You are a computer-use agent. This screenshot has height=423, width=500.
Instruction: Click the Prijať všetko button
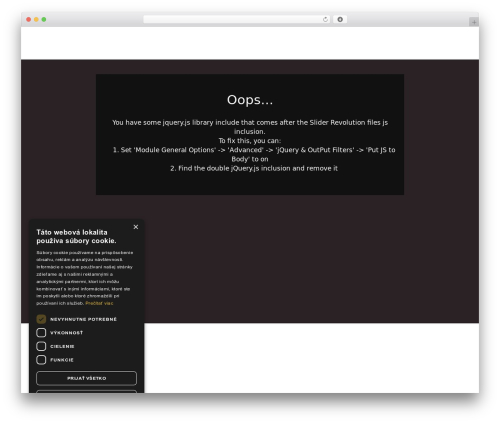[86, 378]
